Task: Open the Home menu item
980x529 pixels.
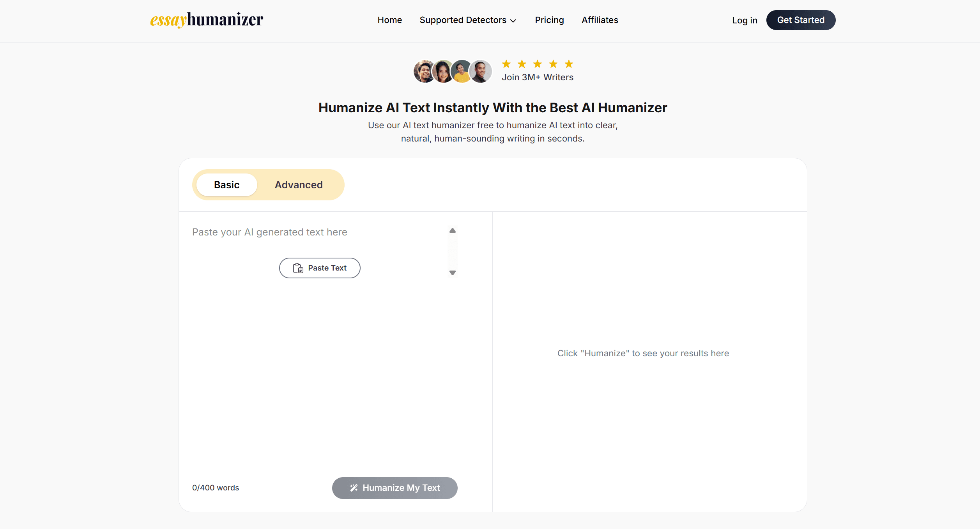Action: 389,20
